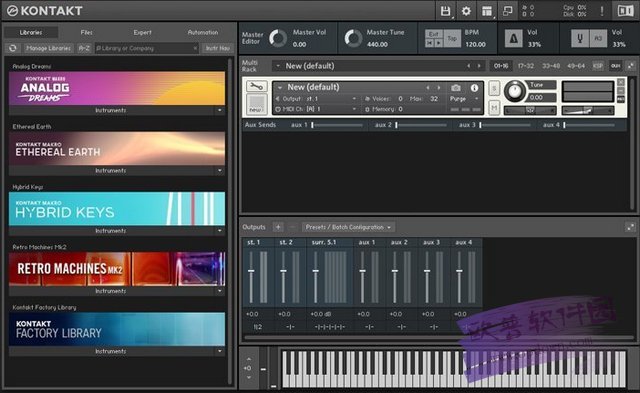
Task: Open the Presets / Batch Configuration dropdown
Action: tap(348, 227)
